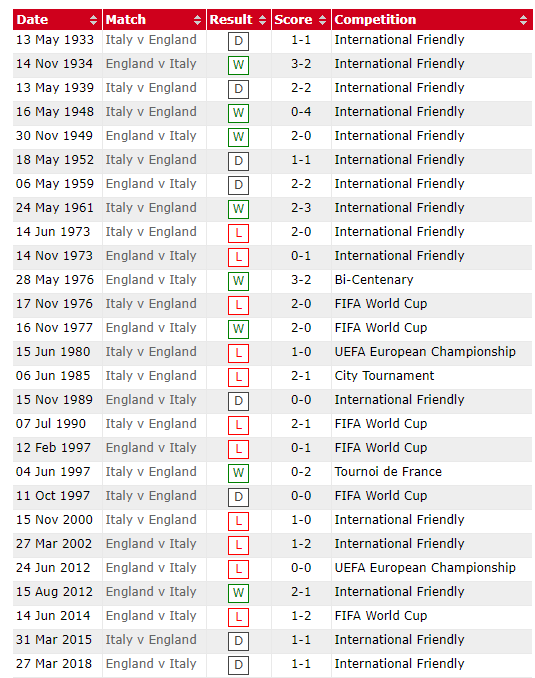Click Score column sort arrows
The height and width of the screenshot is (678, 535).
click(x=322, y=20)
